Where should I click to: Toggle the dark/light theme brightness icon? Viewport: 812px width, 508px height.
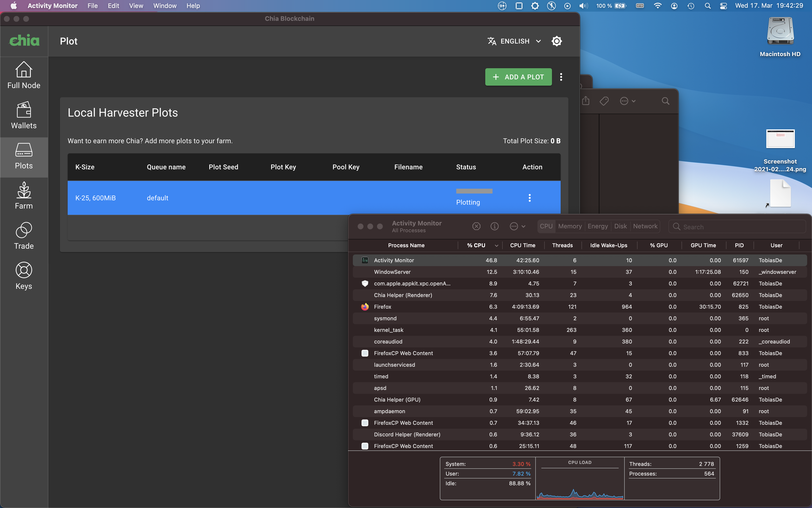click(x=557, y=41)
